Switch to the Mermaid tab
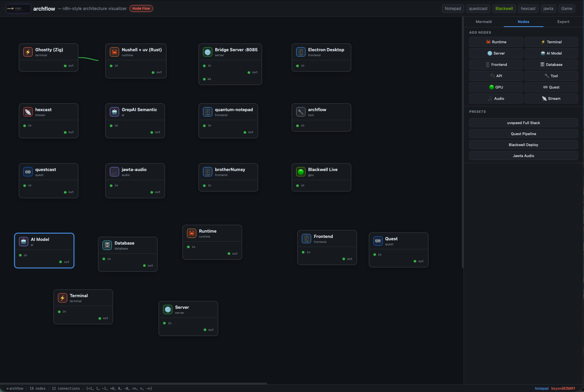This screenshot has width=584, height=392. click(x=484, y=22)
